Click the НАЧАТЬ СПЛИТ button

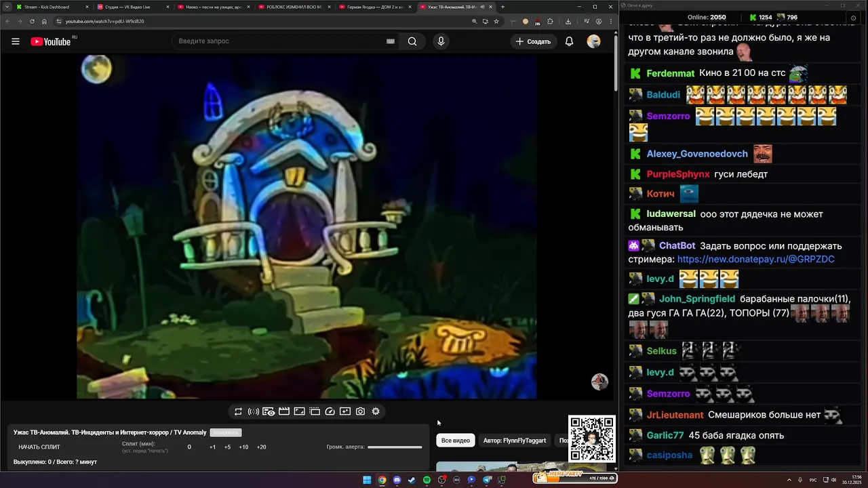[x=39, y=447]
